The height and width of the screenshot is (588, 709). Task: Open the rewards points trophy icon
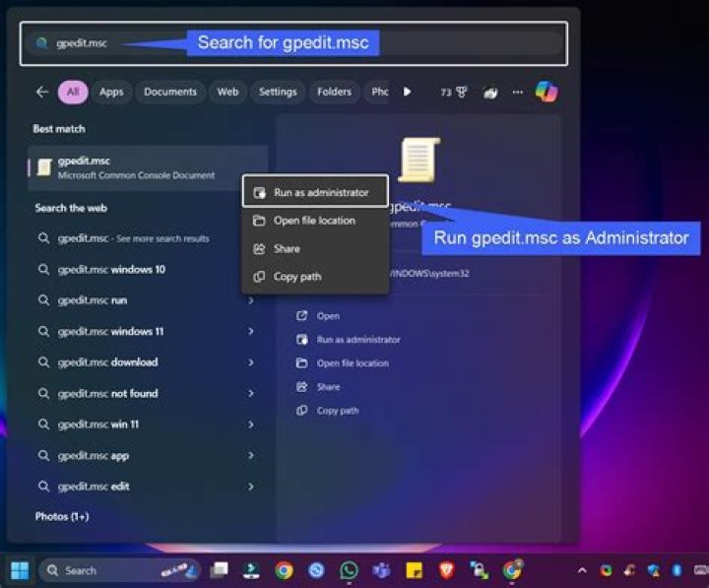point(454,93)
